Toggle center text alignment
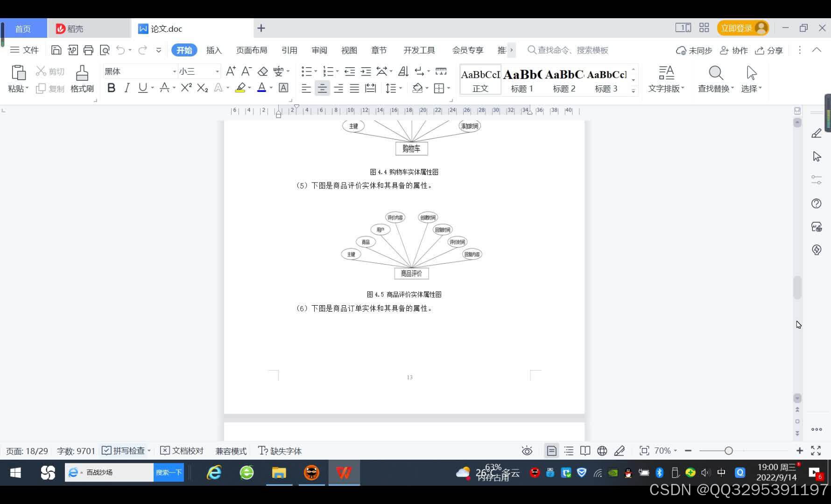831x504 pixels. tap(322, 88)
